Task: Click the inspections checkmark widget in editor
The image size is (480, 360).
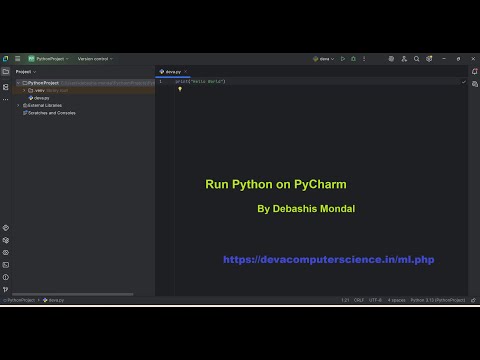Action: pyautogui.click(x=464, y=82)
